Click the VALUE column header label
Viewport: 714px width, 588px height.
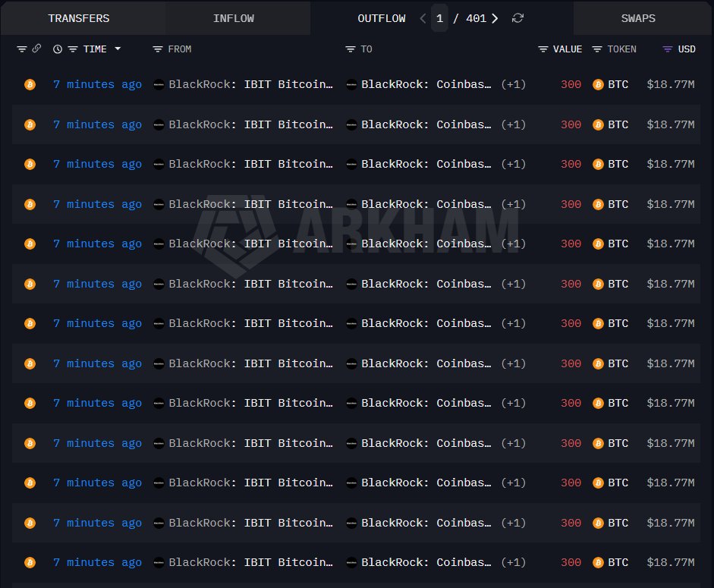[x=568, y=49]
